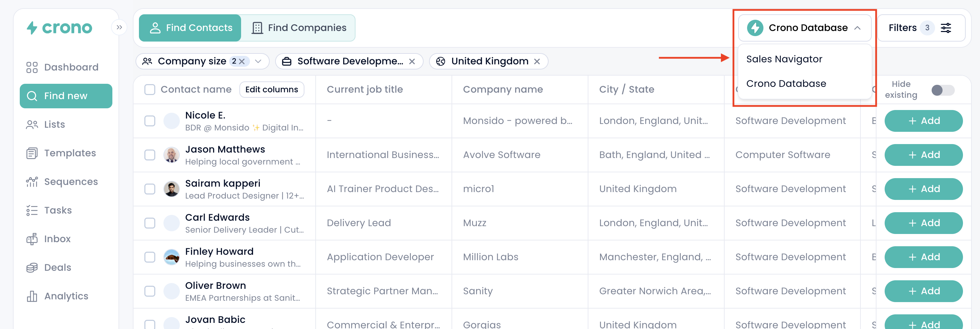980x329 pixels.
Task: Open Find new in sidebar
Action: (x=66, y=96)
